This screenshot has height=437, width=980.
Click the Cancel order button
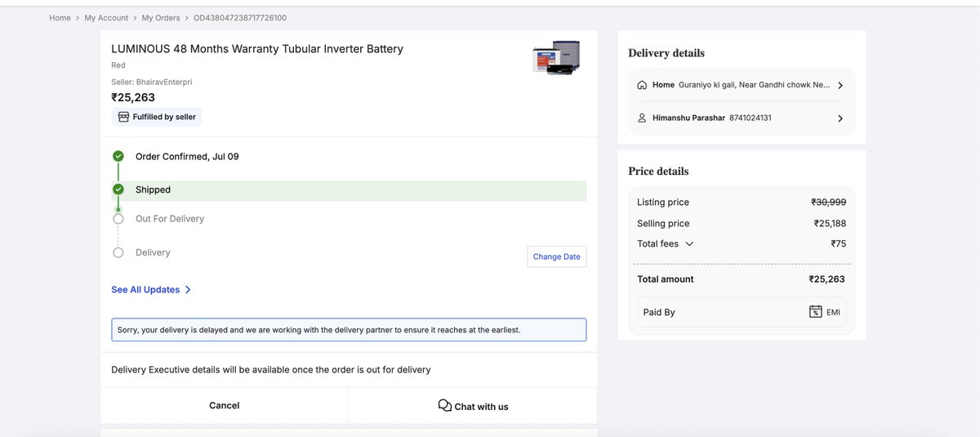[x=225, y=405]
